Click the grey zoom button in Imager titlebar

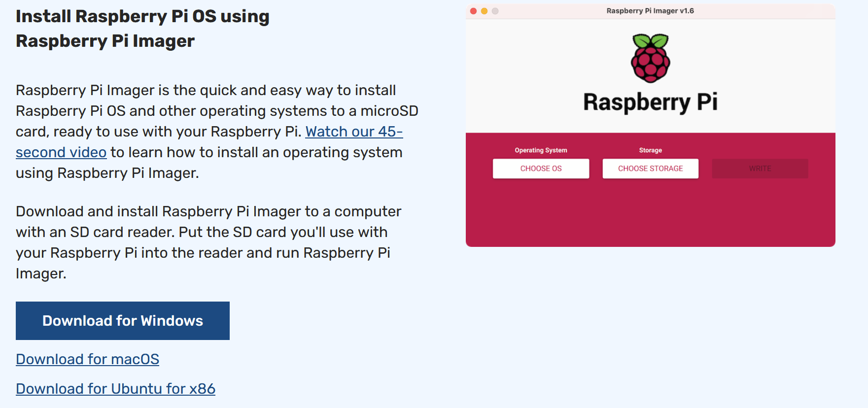click(495, 11)
